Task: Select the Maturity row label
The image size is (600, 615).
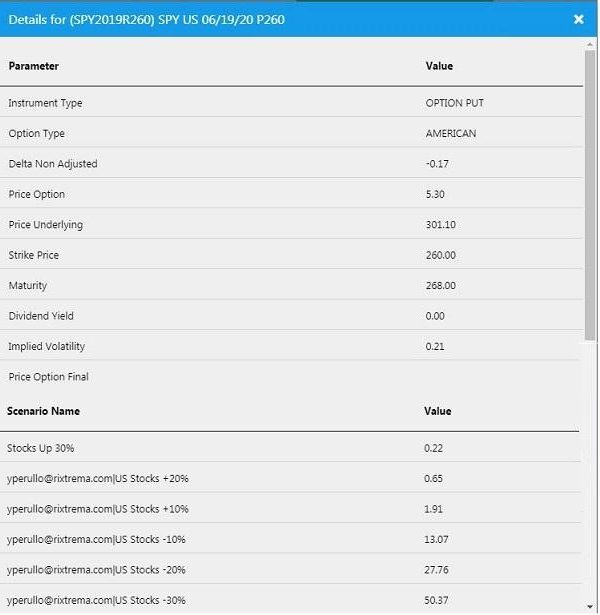Action: [x=28, y=286]
